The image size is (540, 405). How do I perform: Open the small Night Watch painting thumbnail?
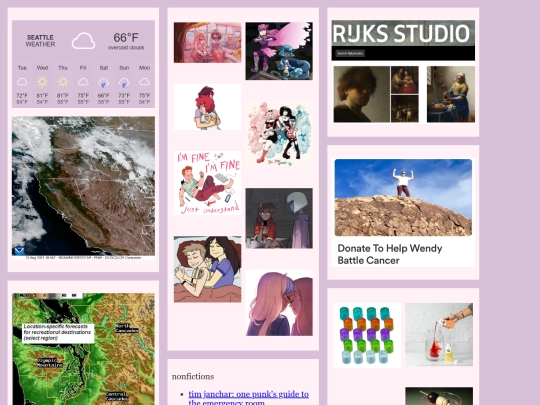pos(405,109)
